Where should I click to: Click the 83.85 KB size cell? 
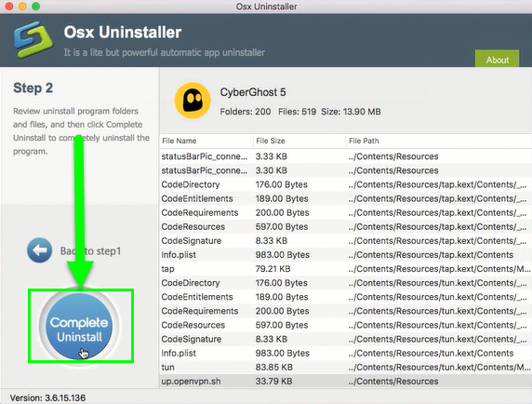pyautogui.click(x=273, y=367)
